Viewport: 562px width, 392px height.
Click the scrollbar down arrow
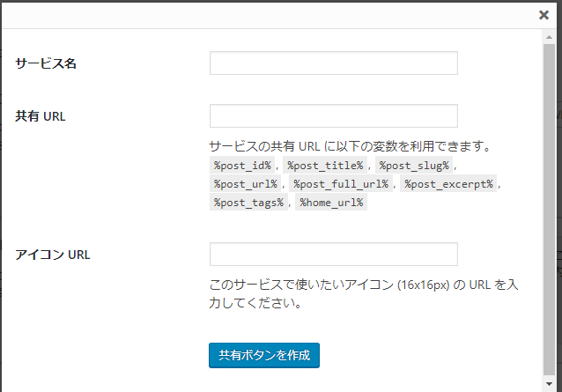[549, 384]
